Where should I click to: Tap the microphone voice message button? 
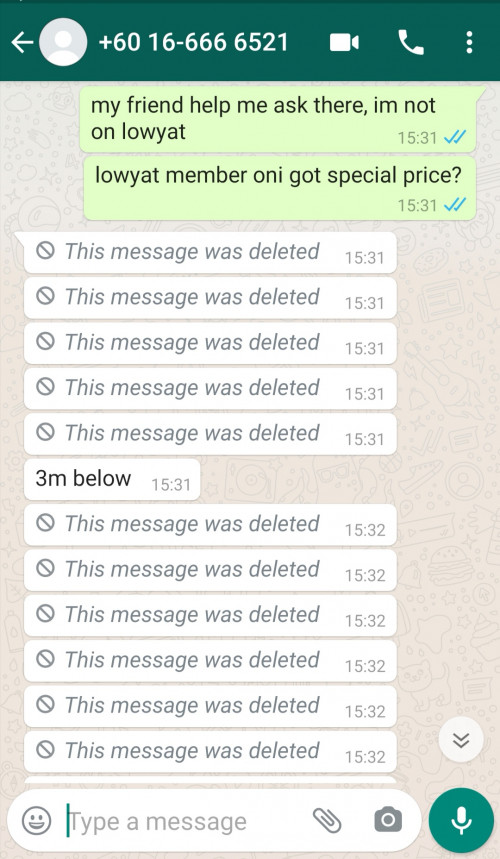[x=461, y=820]
